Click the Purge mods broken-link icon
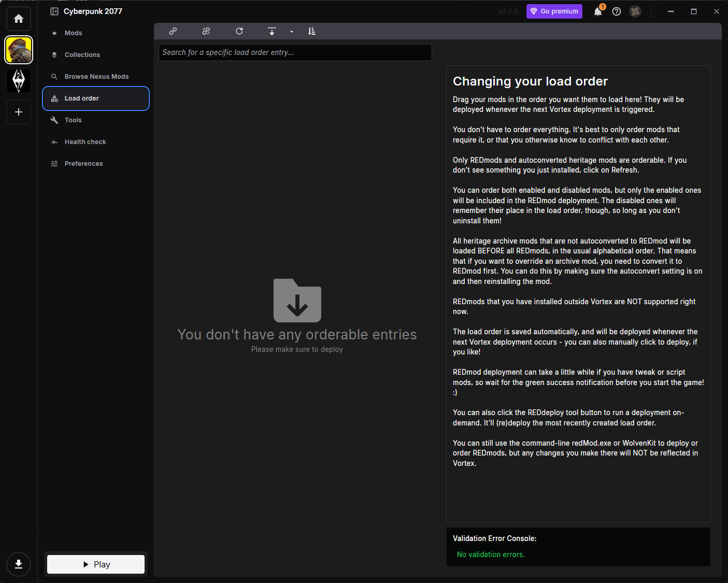The image size is (728, 583). point(206,31)
